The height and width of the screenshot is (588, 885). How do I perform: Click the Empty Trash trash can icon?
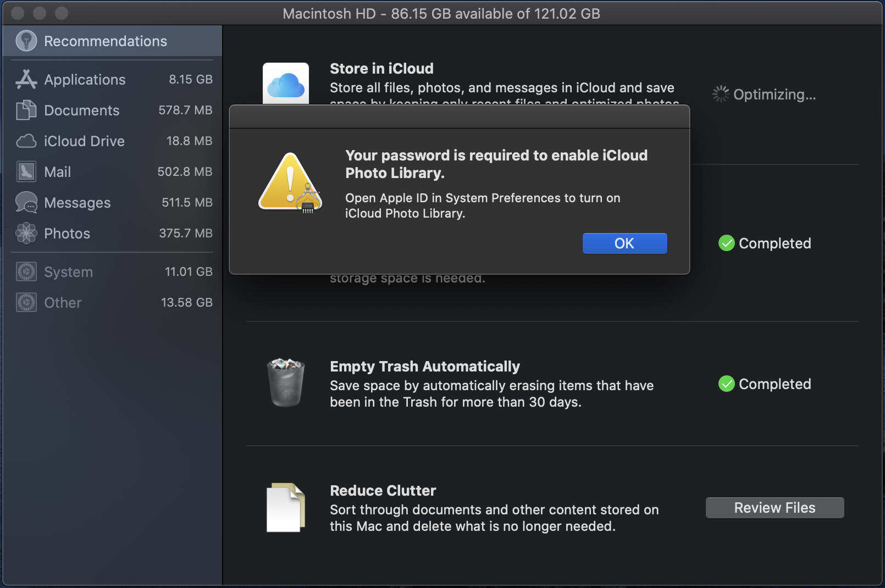pos(286,383)
